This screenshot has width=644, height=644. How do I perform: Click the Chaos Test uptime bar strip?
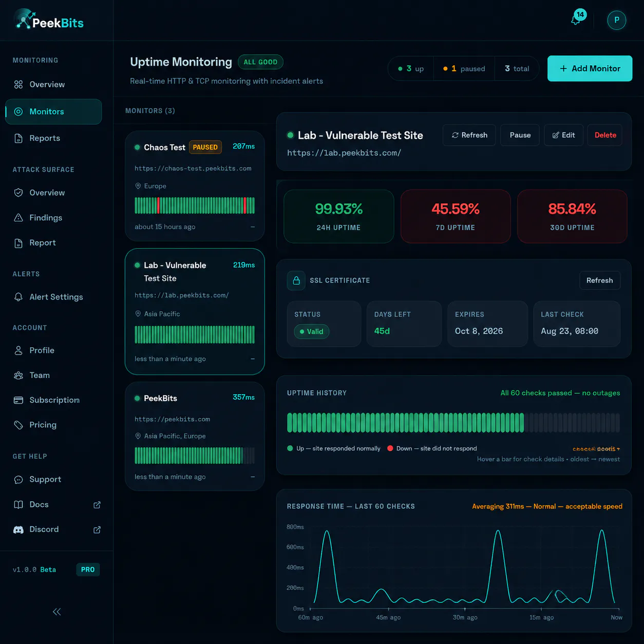click(195, 205)
